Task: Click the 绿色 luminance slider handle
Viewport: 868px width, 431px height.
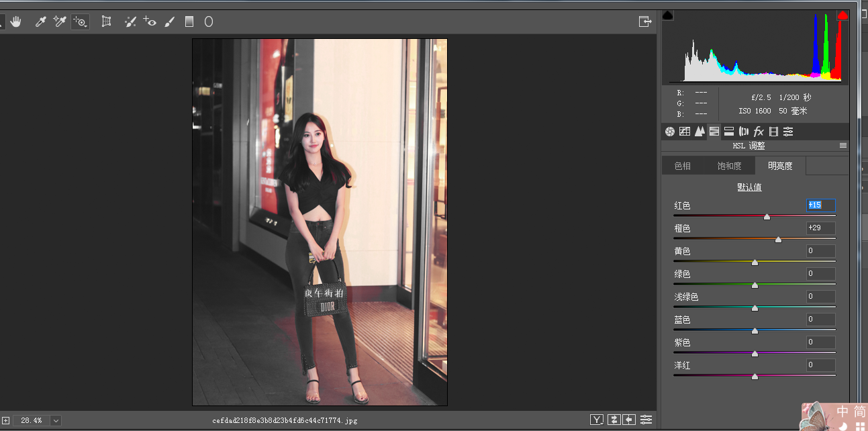Action: point(755,285)
